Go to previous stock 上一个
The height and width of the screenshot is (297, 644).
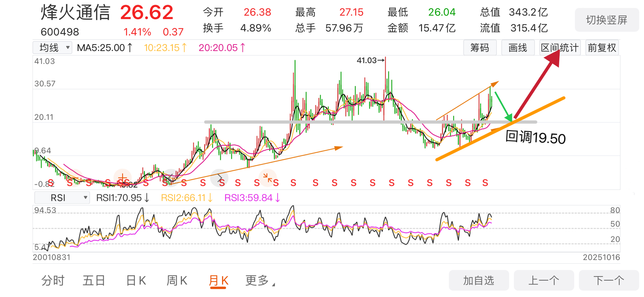(544, 280)
